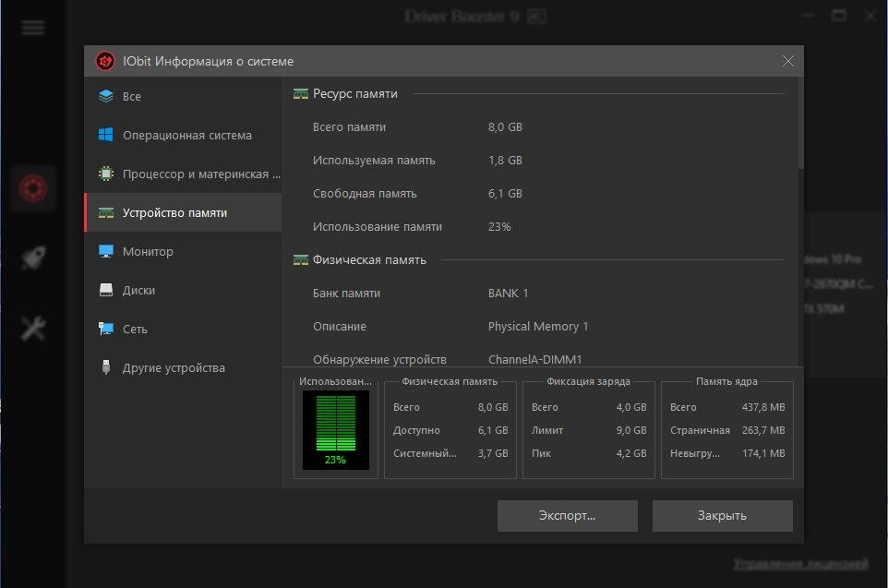Image resolution: width=888 pixels, height=588 pixels.
Task: Click the Другие устройства USB icon
Action: pos(106,367)
